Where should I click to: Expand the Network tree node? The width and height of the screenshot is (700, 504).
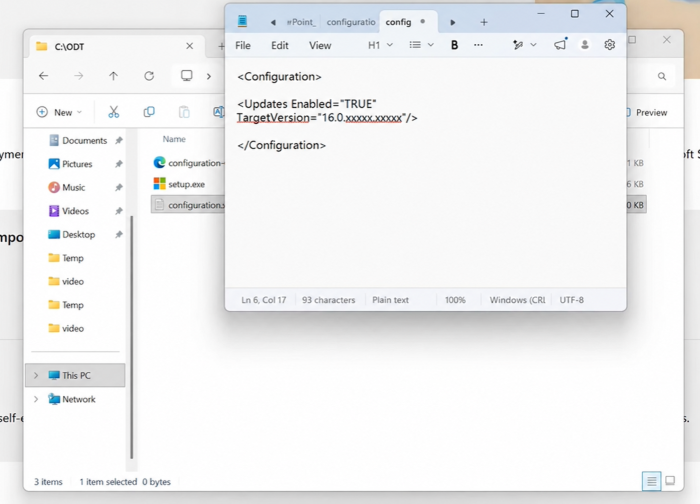pos(36,399)
